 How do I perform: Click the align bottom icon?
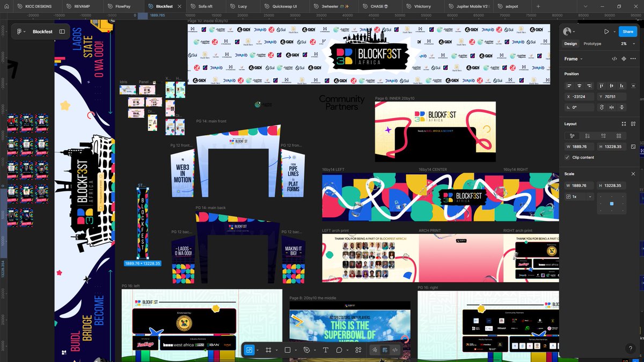622,86
